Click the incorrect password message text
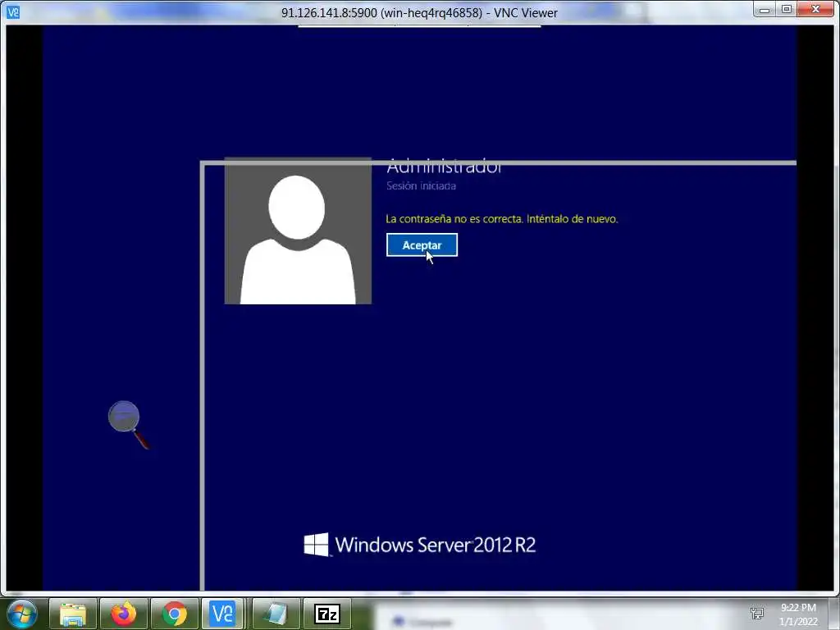The height and width of the screenshot is (630, 840). (x=502, y=218)
